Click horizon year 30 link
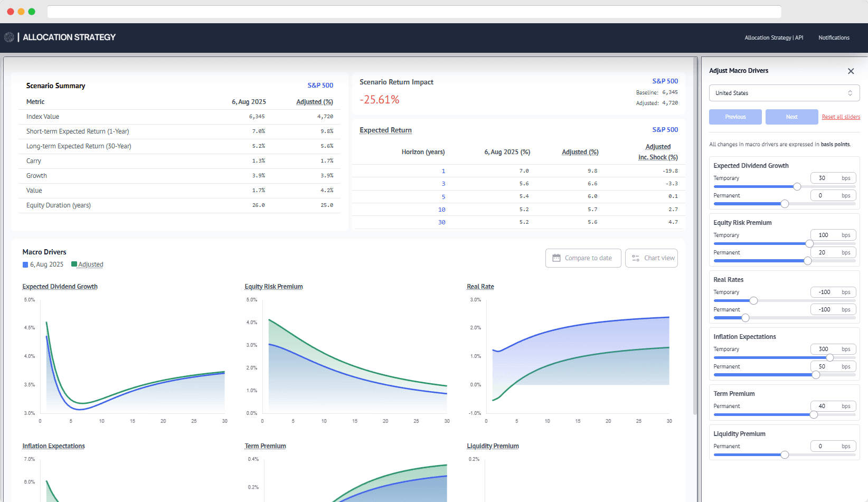This screenshot has height=502, width=868. 441,222
